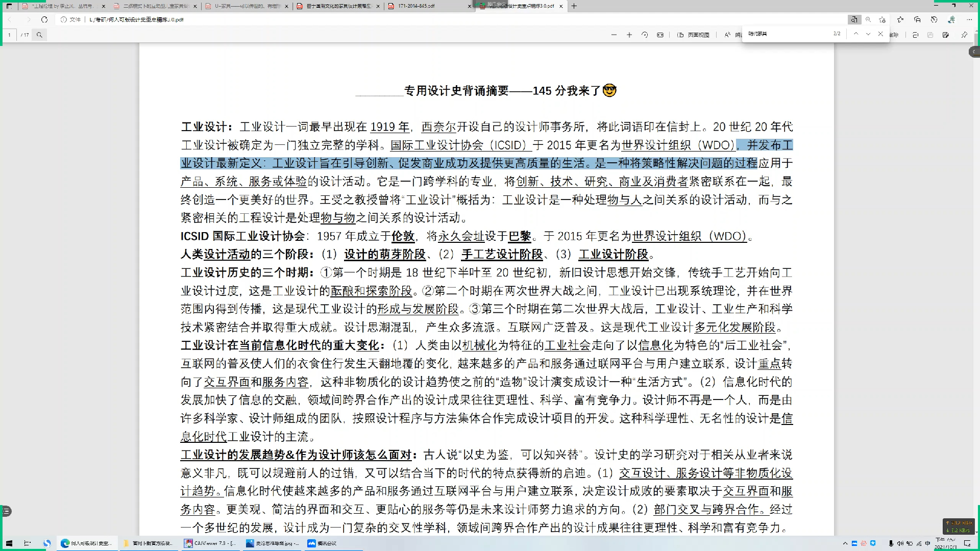This screenshot has width=980, height=551.
Task: Zoom in the PDF with plus
Action: 629,35
